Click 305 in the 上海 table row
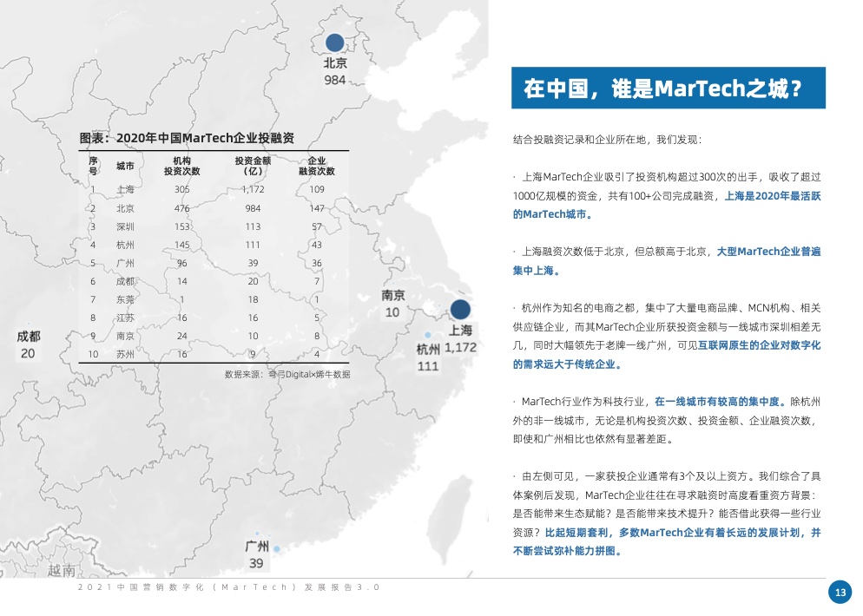This screenshot has width=863, height=616. point(181,189)
